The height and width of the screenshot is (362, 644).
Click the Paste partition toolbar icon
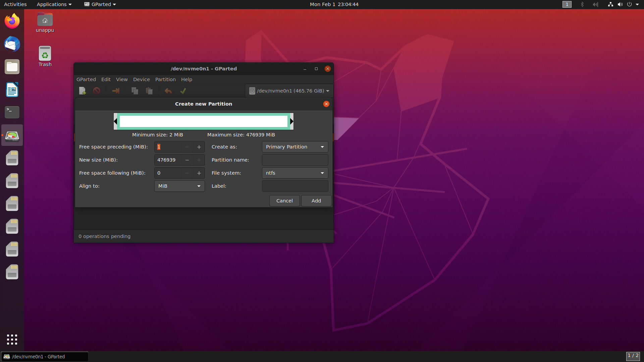(149, 91)
